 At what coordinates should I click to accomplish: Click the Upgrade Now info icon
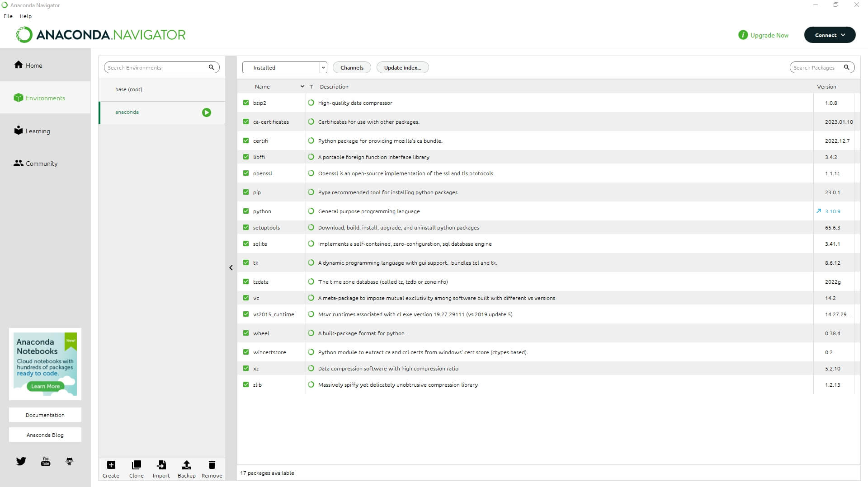point(743,35)
